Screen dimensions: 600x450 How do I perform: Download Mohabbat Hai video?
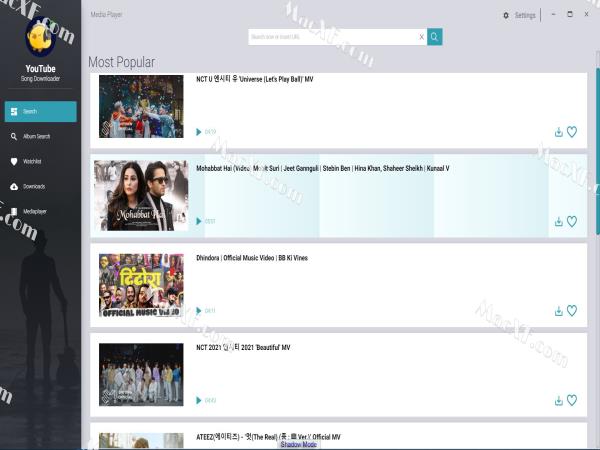[x=559, y=222]
